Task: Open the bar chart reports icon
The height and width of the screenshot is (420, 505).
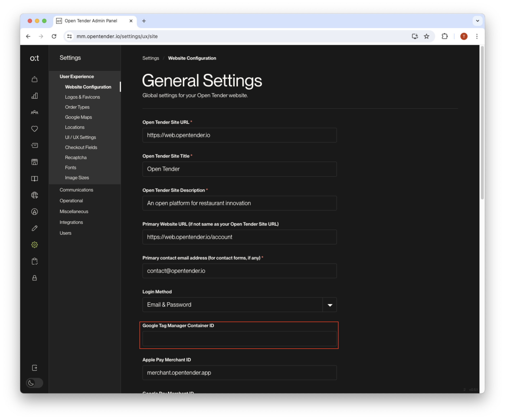Action: [x=34, y=96]
